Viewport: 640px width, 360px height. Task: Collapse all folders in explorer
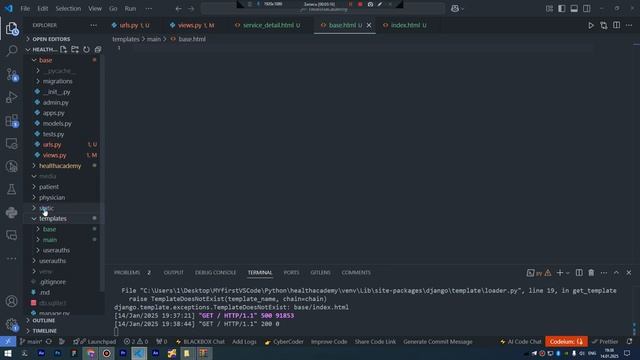click(x=98, y=49)
